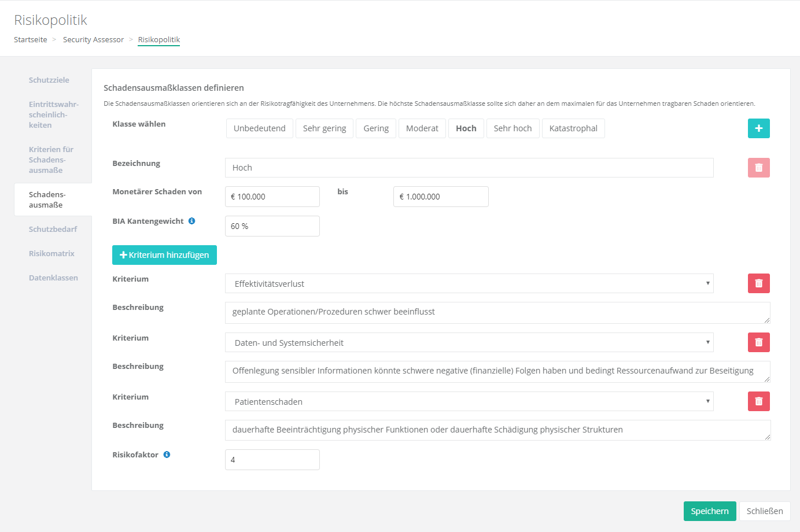
Task: Open the Schutzbedarf sidebar tab
Action: (x=53, y=229)
